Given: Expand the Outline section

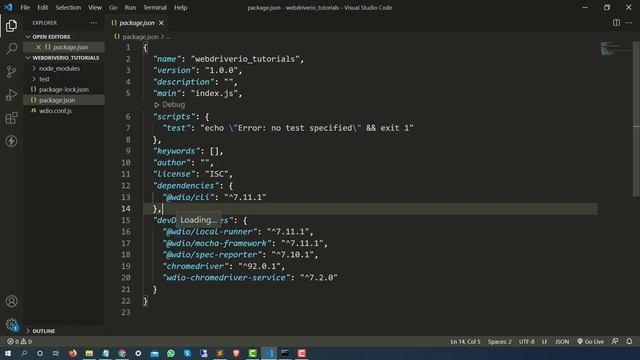Looking at the screenshot, I should tap(43, 331).
